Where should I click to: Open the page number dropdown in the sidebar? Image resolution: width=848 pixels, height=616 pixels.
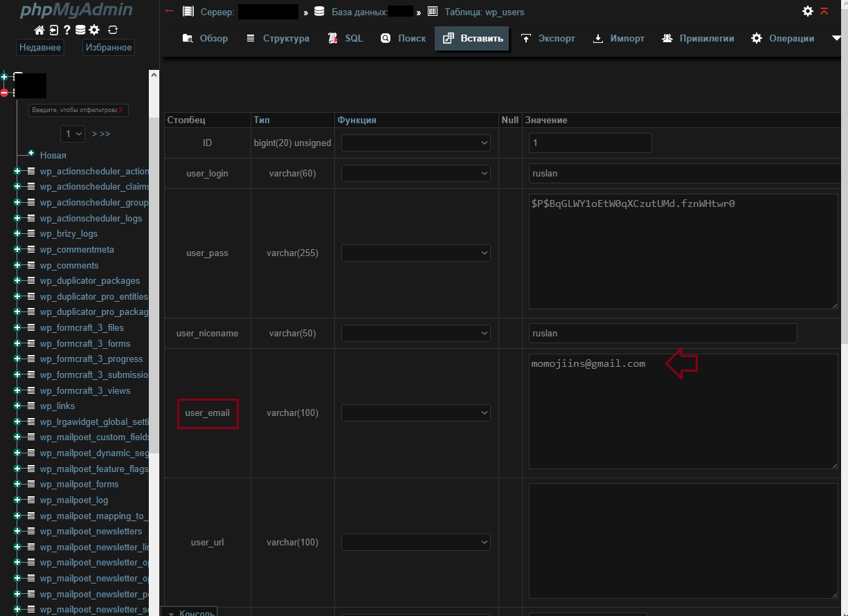pyautogui.click(x=72, y=134)
